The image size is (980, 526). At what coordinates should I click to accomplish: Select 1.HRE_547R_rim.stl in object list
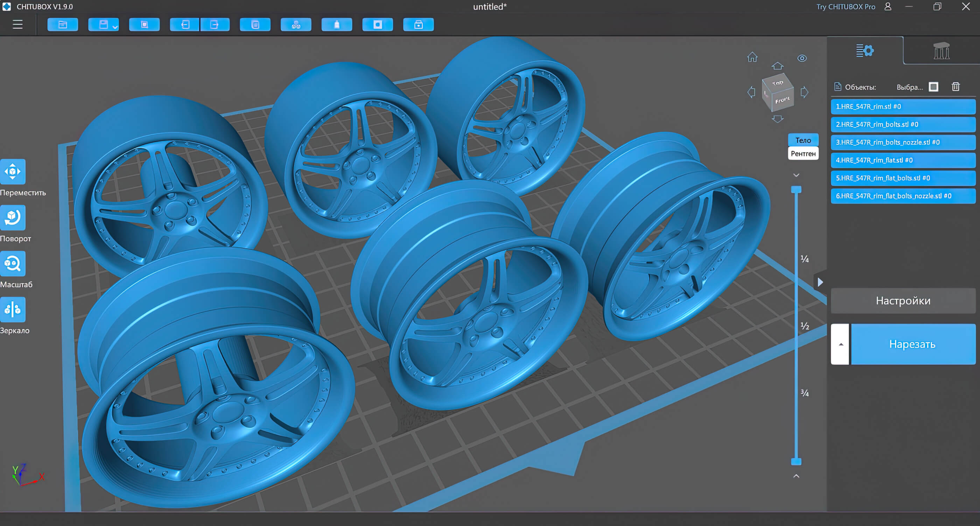(x=903, y=106)
